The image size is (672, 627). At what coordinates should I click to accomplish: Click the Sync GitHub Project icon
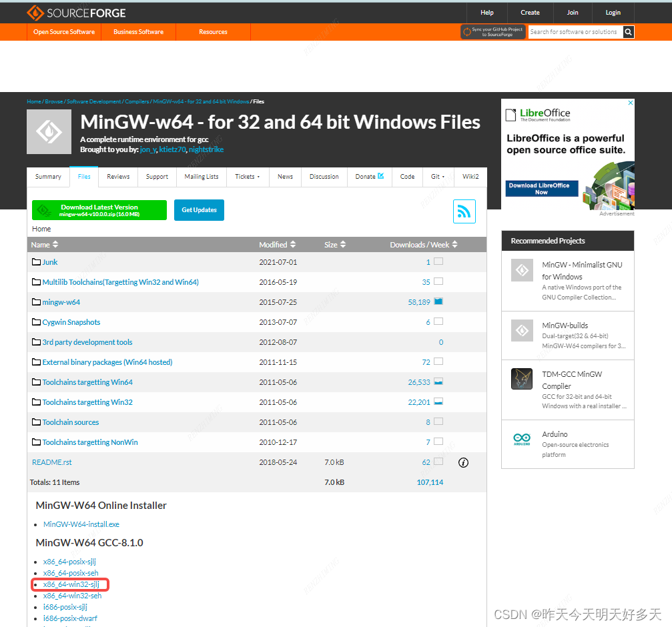[x=467, y=32]
